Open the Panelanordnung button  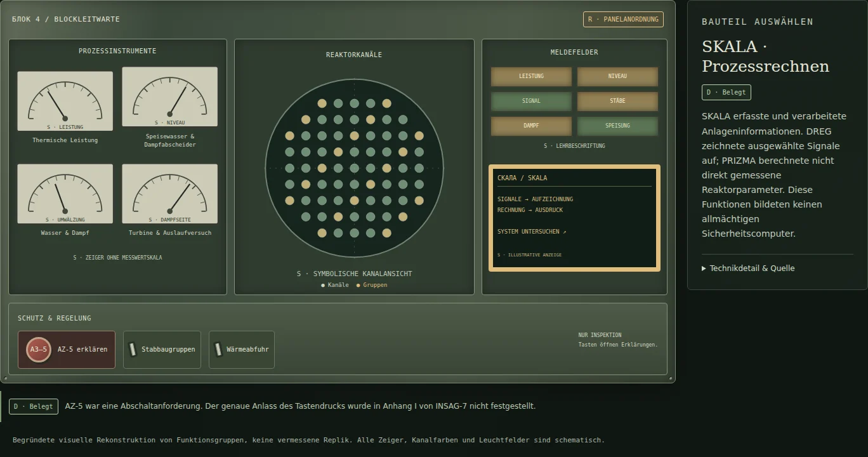(623, 19)
